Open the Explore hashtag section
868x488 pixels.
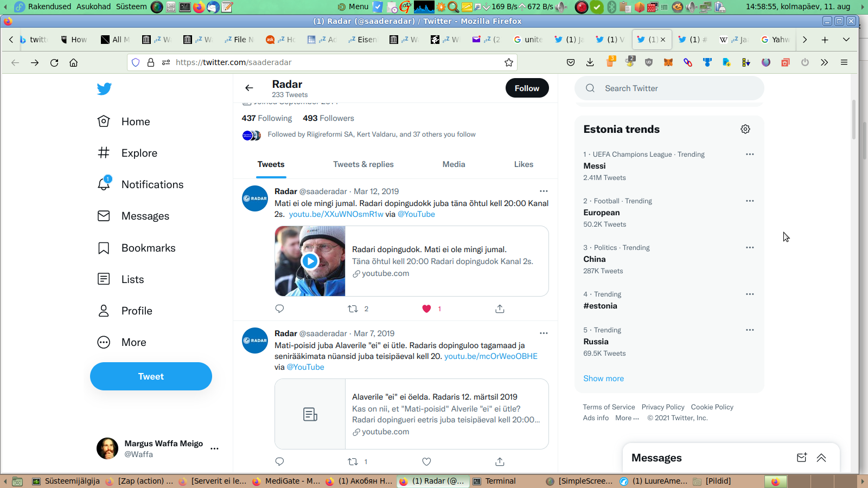pyautogui.click(x=127, y=153)
